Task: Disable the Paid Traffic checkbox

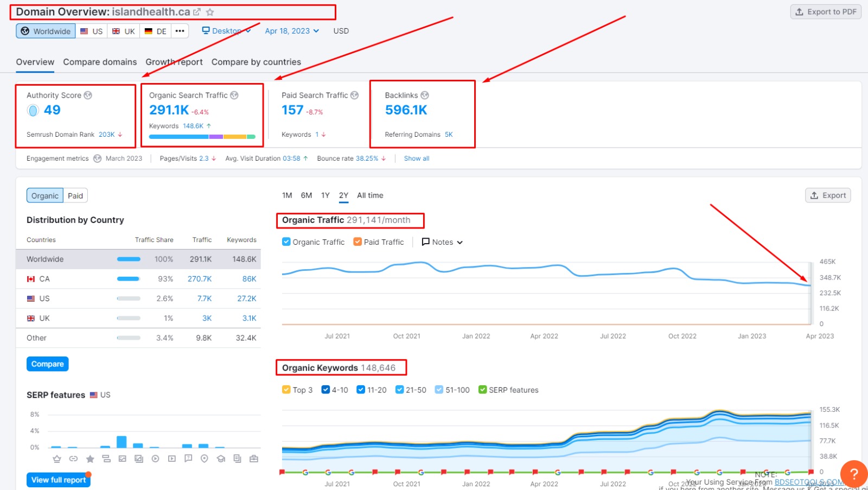Action: pos(357,241)
